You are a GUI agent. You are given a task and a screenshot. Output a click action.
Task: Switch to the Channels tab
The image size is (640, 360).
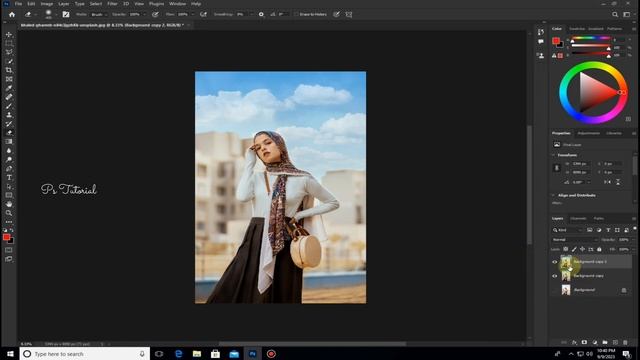(x=578, y=219)
